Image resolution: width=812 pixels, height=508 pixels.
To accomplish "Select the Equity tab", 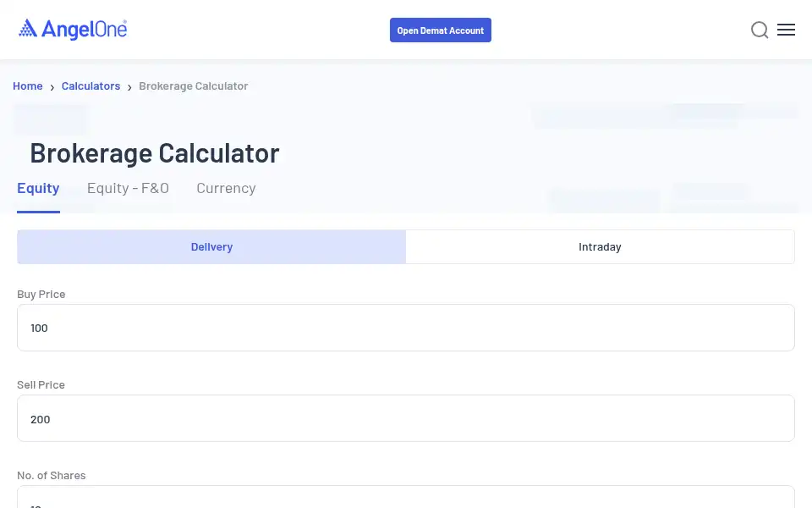I will pos(38,188).
